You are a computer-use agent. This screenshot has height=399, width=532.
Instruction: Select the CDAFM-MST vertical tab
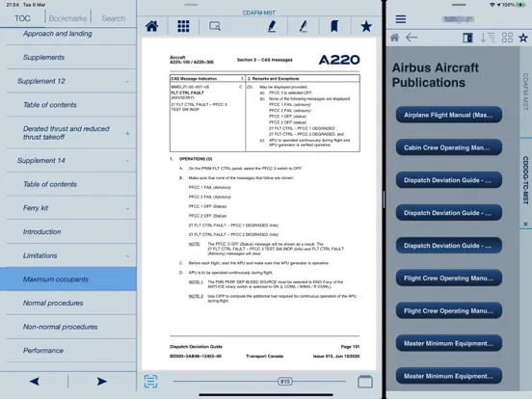click(525, 92)
